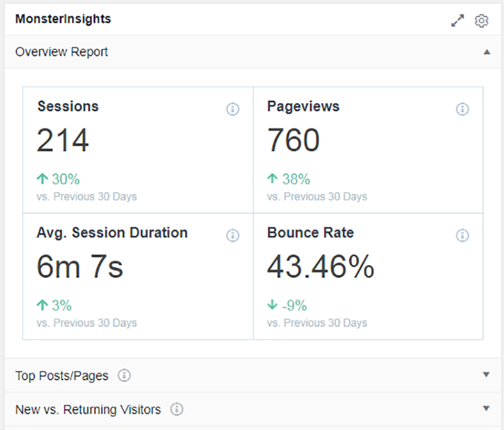Screen dimensions: 504x430
Task: Expand the Top Posts/Pages section arrow
Action: (486, 375)
